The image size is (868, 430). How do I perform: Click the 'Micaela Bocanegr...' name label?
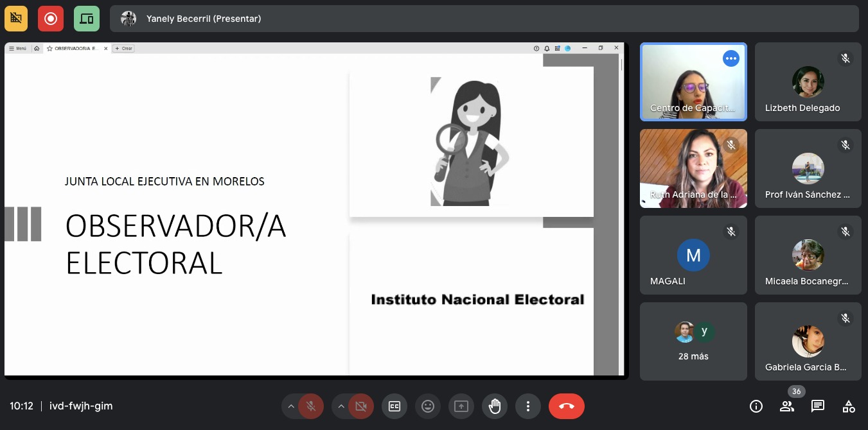tap(807, 281)
